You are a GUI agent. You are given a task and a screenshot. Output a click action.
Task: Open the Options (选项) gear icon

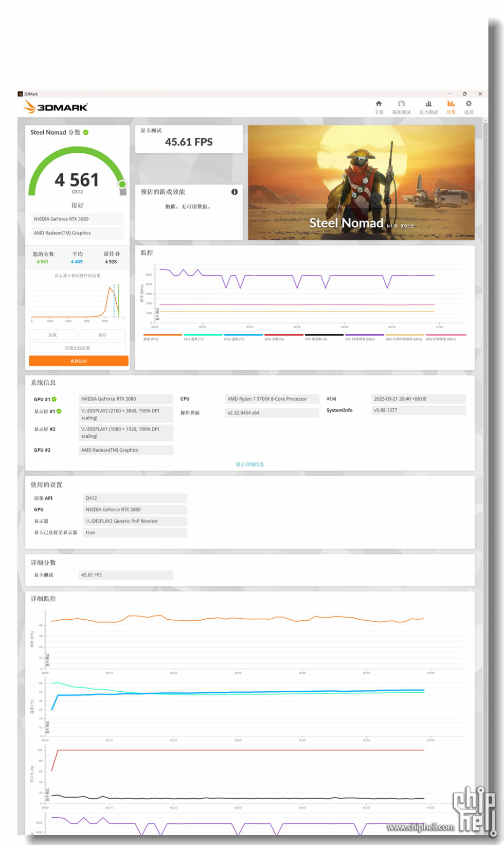click(x=469, y=104)
